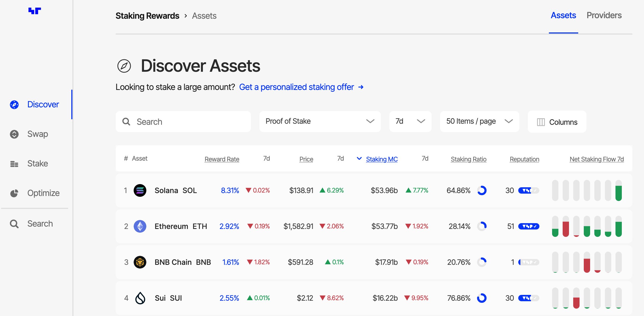This screenshot has width=644, height=316.
Task: Expand the Proof of Stake dropdown
Action: [320, 121]
